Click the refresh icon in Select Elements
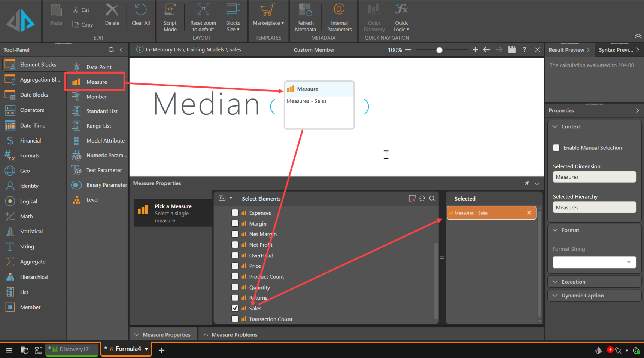Image resolution: width=644 pixels, height=358 pixels. 422,199
